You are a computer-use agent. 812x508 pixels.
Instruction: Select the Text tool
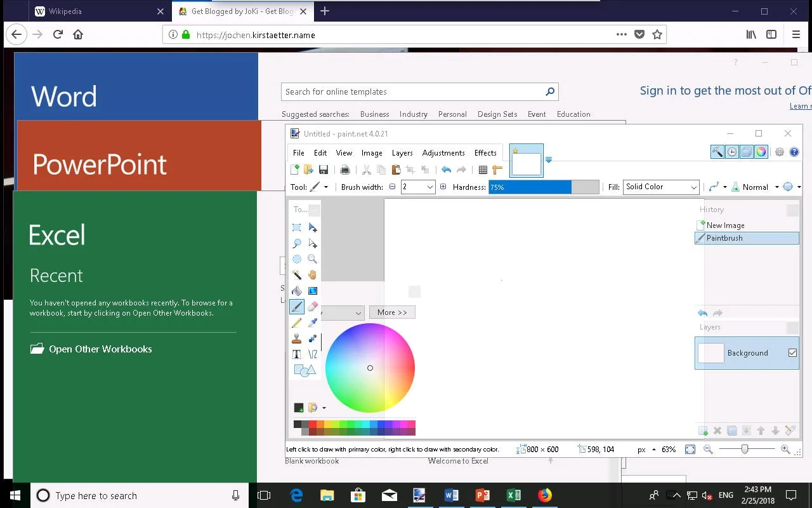tap(296, 354)
